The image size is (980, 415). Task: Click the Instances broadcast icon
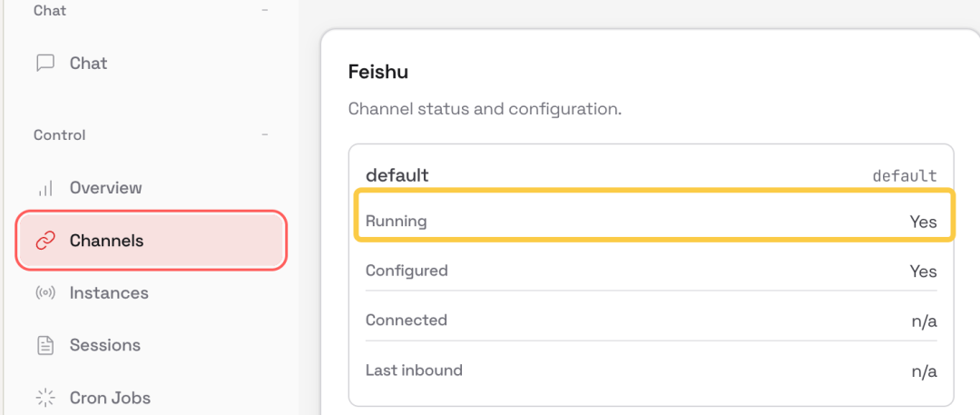(44, 293)
